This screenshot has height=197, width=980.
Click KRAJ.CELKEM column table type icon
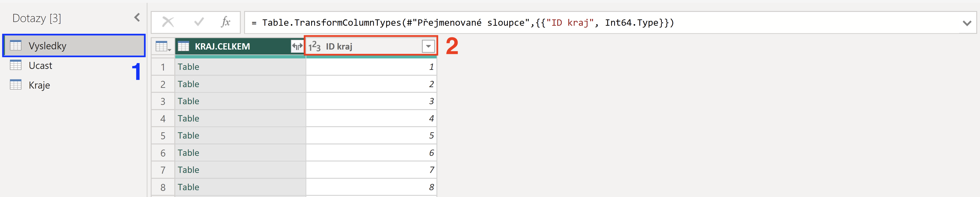[183, 46]
